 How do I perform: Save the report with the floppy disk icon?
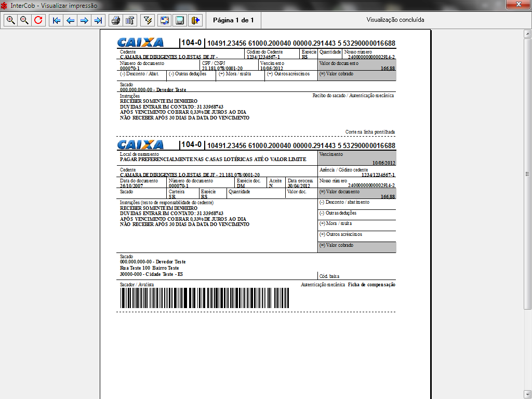click(180, 20)
